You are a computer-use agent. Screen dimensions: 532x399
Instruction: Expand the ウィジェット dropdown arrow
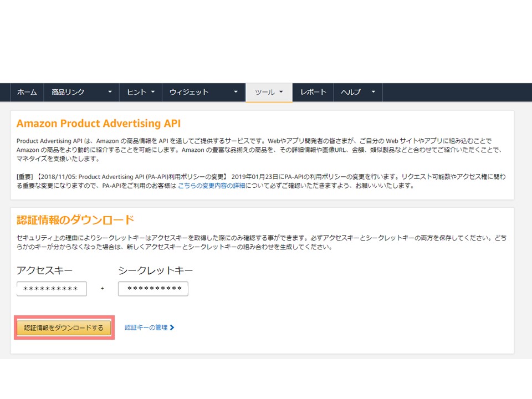tap(236, 93)
